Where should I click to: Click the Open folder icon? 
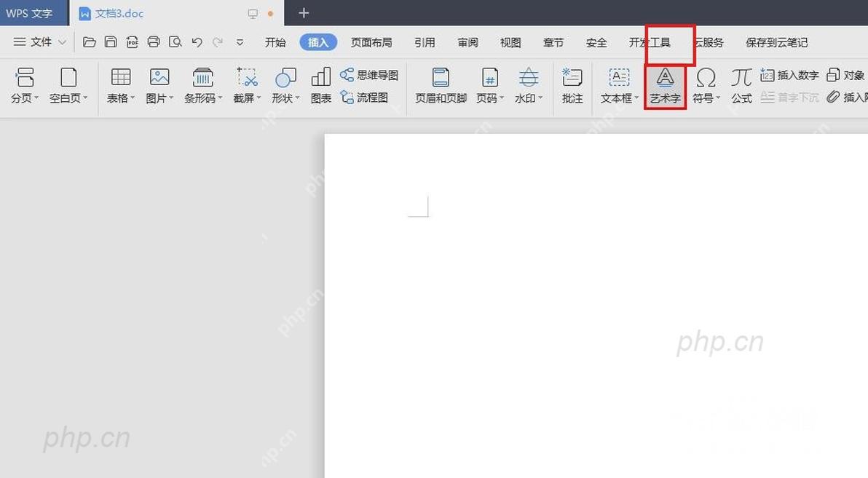point(89,42)
